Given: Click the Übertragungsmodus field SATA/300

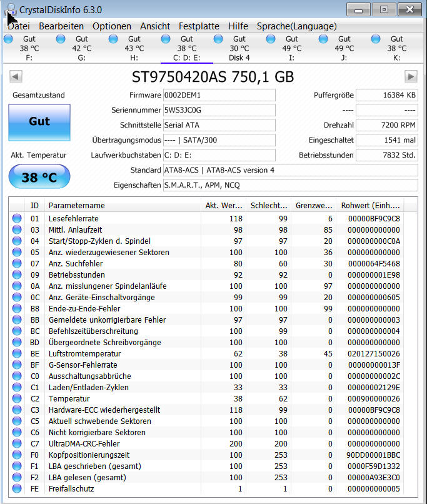Looking at the screenshot, I should click(219, 140).
